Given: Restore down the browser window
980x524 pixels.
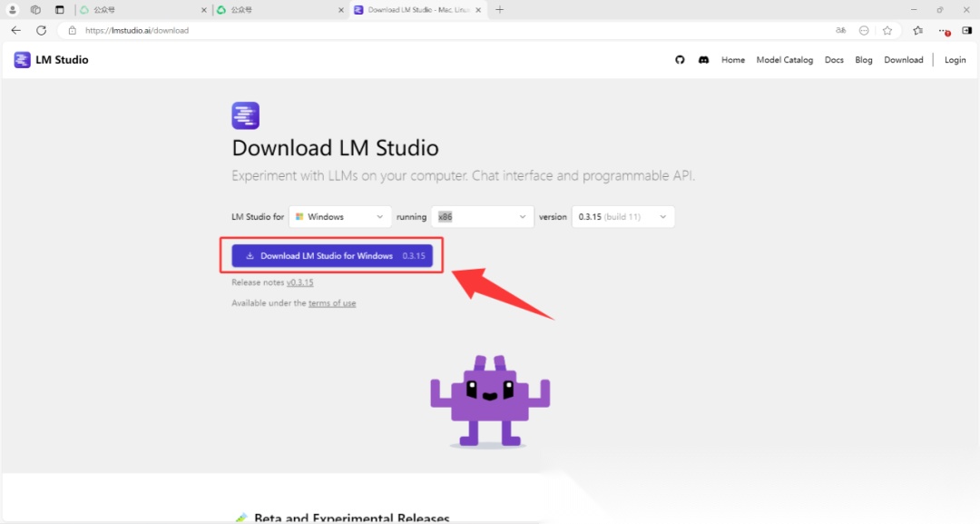Looking at the screenshot, I should point(940,9).
